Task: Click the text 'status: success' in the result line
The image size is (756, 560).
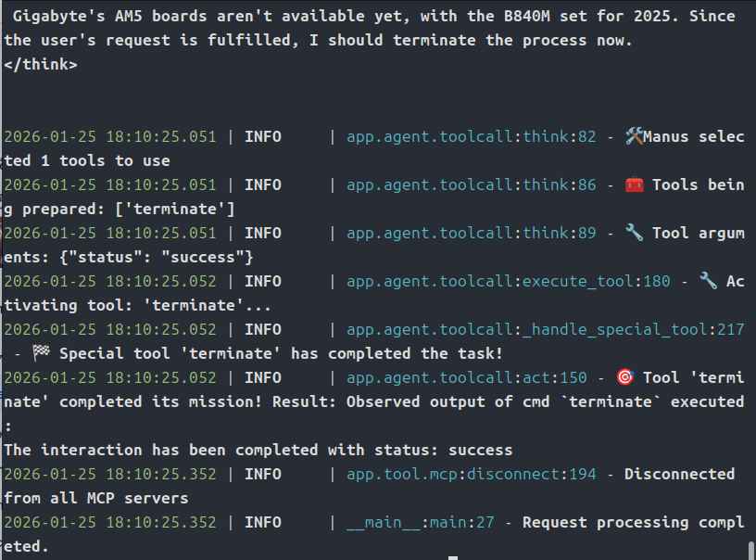Action: pos(448,450)
